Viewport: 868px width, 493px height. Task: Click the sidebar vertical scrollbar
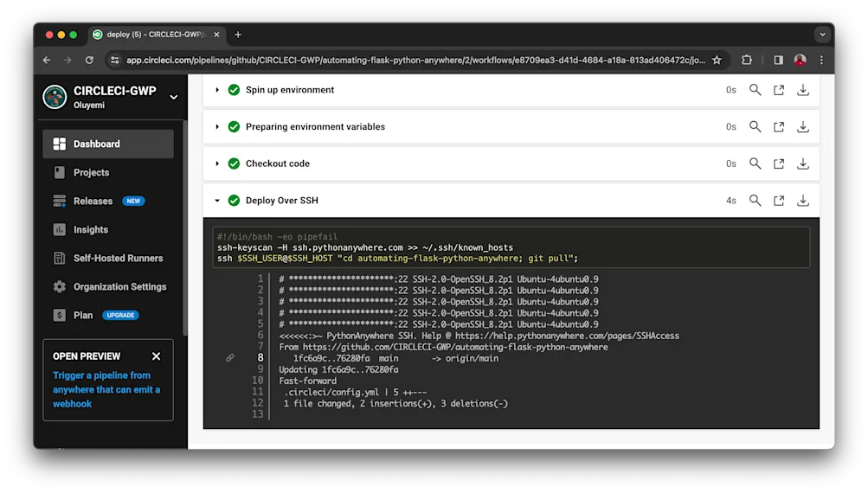[185, 227]
